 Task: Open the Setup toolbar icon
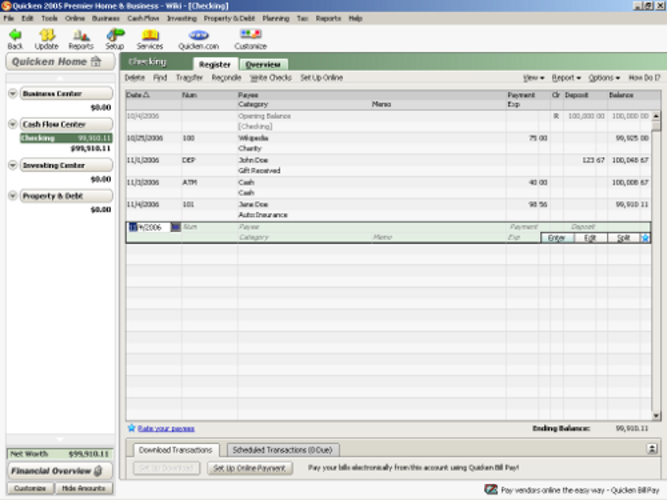point(115,35)
